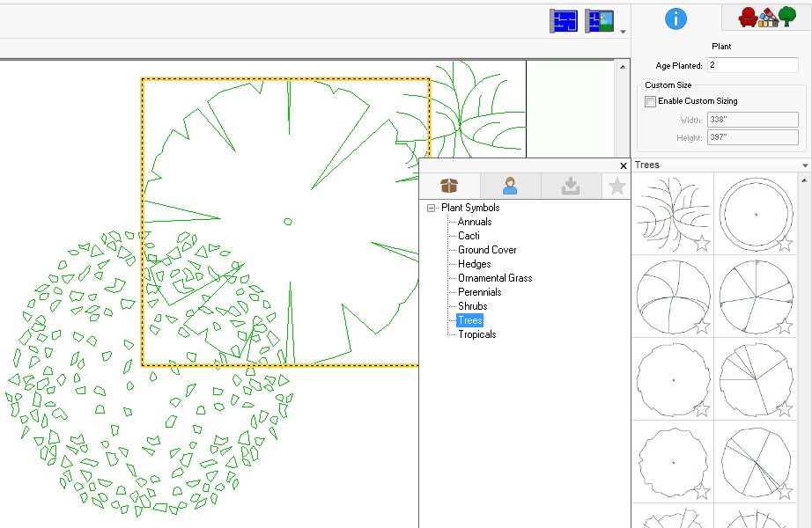Viewport: 812px width, 528px height.
Task: Select the Shrubs category
Action: pyautogui.click(x=473, y=305)
